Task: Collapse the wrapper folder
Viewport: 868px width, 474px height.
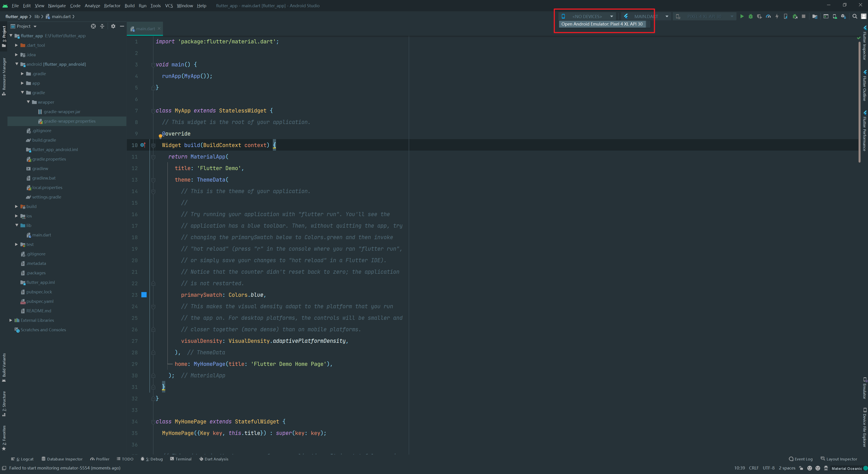Action: point(28,102)
